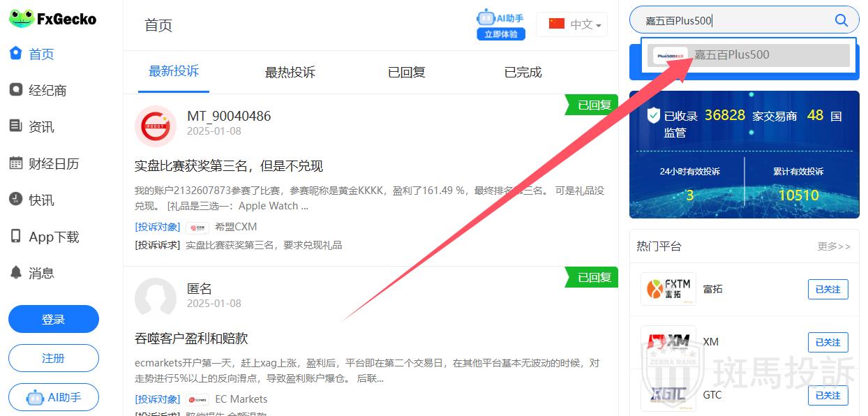Switch to the 已完成 tab
This screenshot has height=416, width=868.
[x=523, y=73]
